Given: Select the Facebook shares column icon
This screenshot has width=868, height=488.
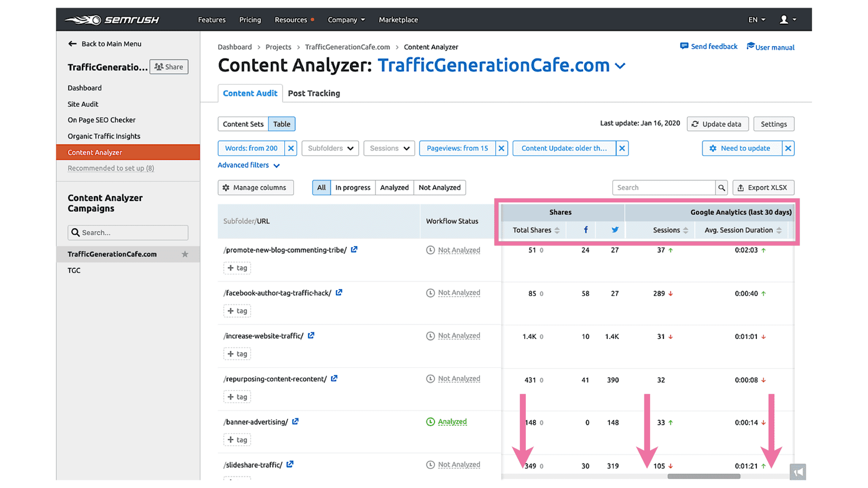Looking at the screenshot, I should pos(585,229).
